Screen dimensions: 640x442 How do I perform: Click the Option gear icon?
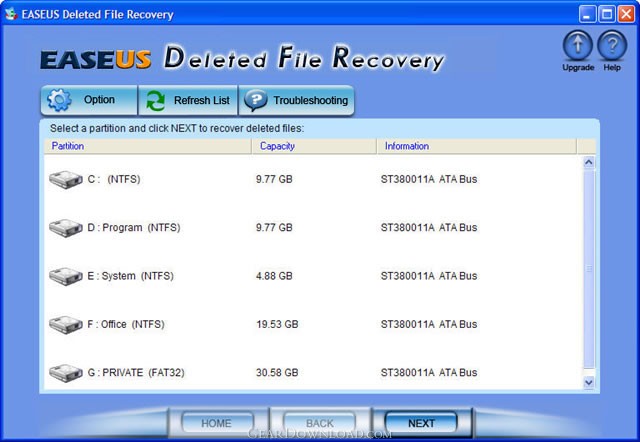[x=59, y=100]
